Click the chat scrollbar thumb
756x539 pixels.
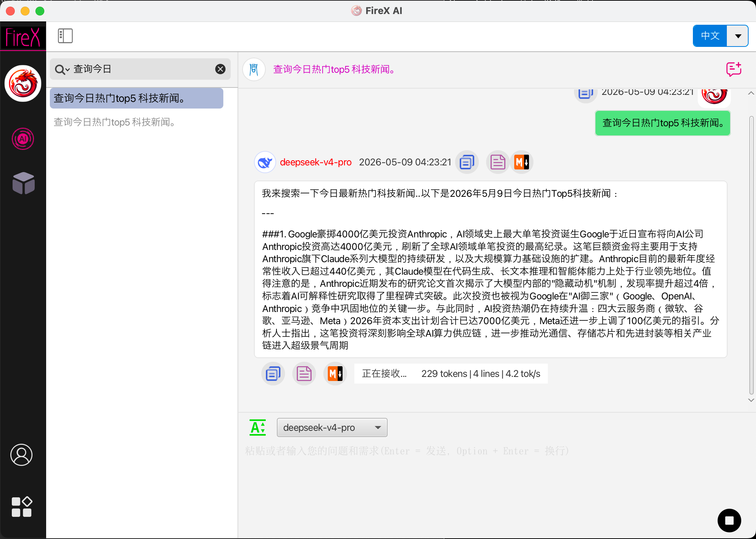pos(751,255)
